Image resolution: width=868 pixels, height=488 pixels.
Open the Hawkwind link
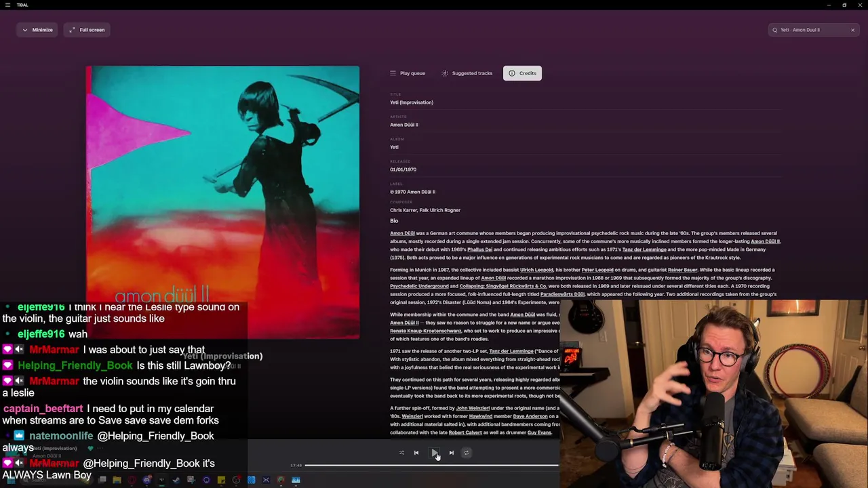point(481,416)
